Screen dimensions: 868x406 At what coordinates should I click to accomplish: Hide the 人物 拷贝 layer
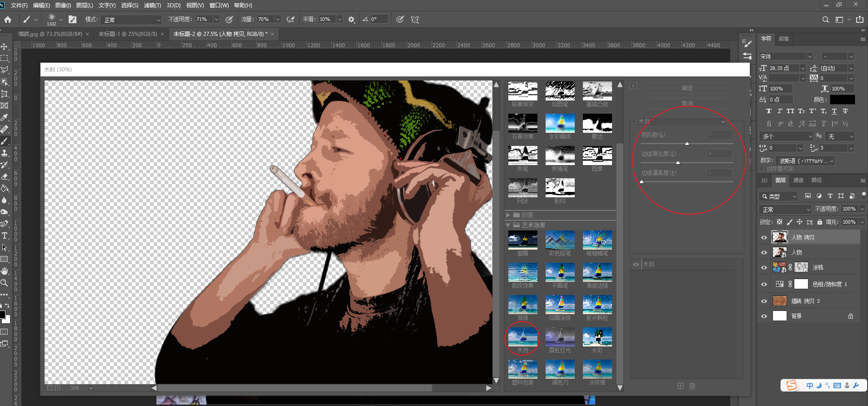coord(764,237)
